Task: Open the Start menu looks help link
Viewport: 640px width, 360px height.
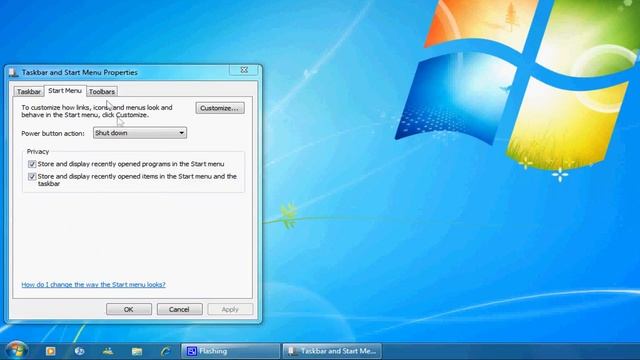Action: coord(93,284)
